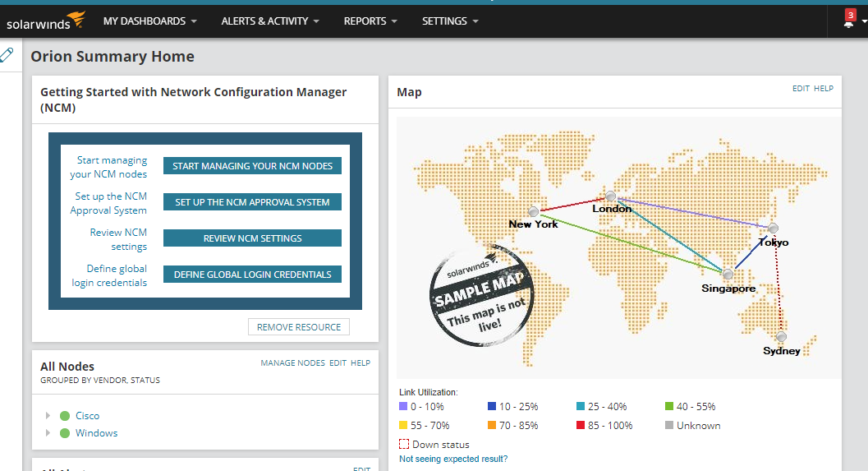Image resolution: width=868 pixels, height=471 pixels.
Task: Click the 0 - 10% purple legend swatch
Action: (x=403, y=406)
